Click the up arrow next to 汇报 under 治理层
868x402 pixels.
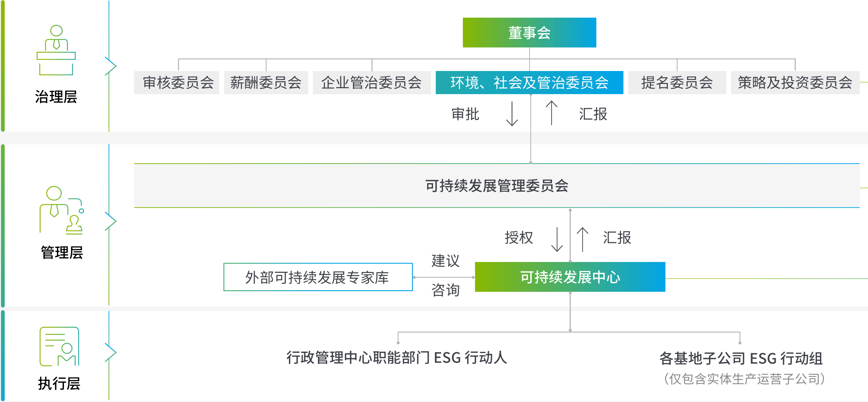coord(552,113)
